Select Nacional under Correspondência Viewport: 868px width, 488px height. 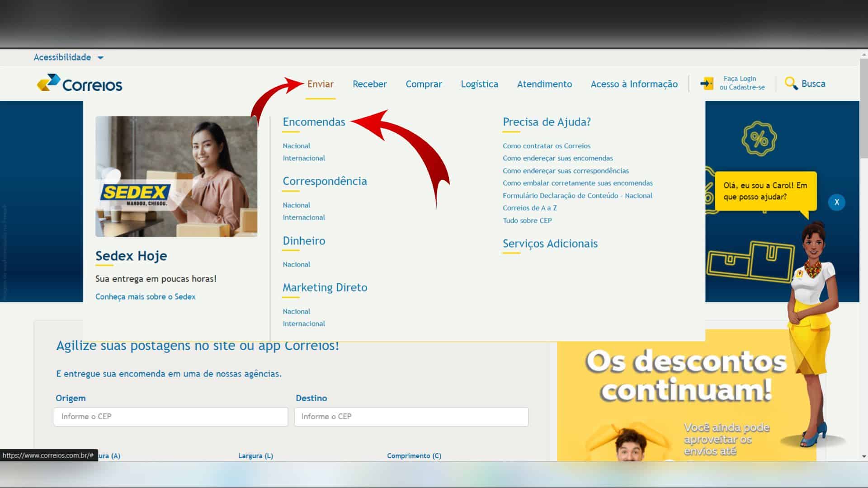click(297, 205)
